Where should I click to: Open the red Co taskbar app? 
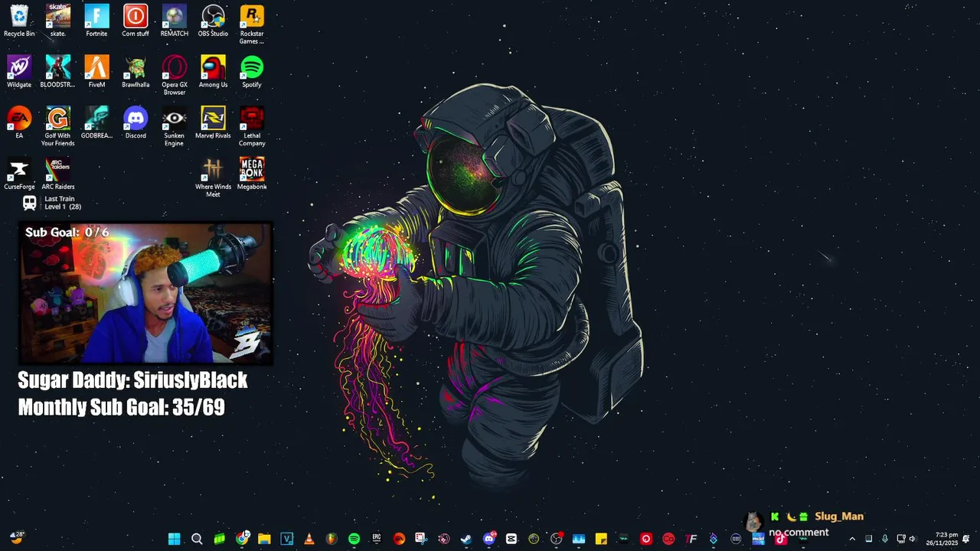pos(668,539)
